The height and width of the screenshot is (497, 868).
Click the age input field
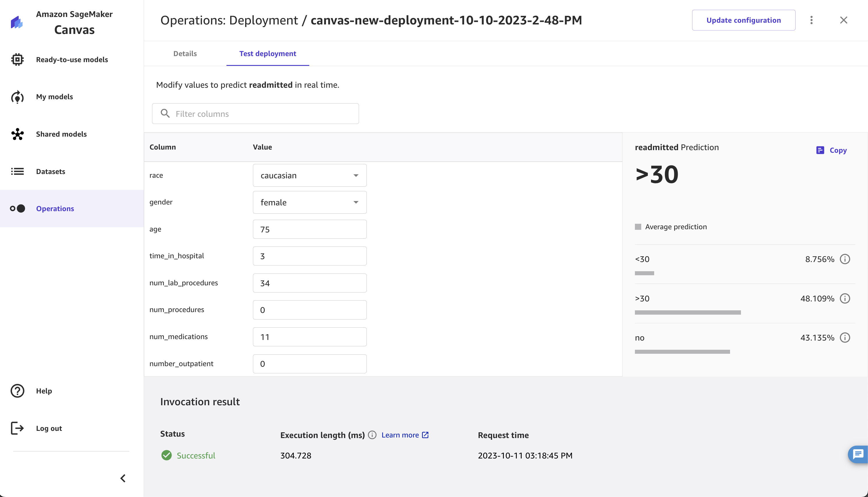pyautogui.click(x=309, y=229)
